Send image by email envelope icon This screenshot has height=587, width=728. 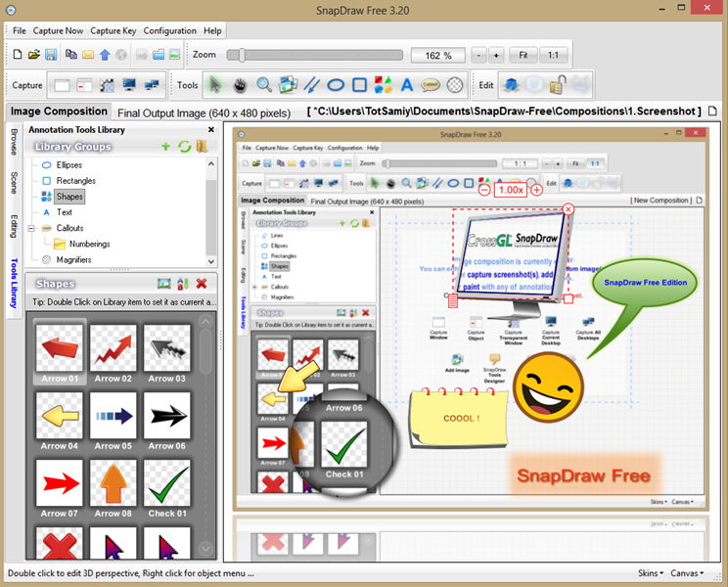point(88,55)
